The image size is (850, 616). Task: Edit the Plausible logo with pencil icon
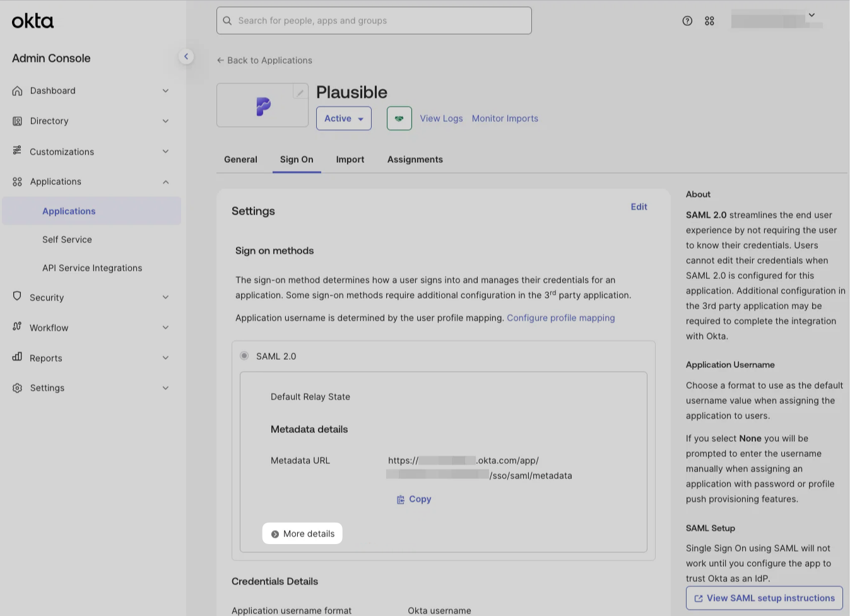(x=300, y=93)
